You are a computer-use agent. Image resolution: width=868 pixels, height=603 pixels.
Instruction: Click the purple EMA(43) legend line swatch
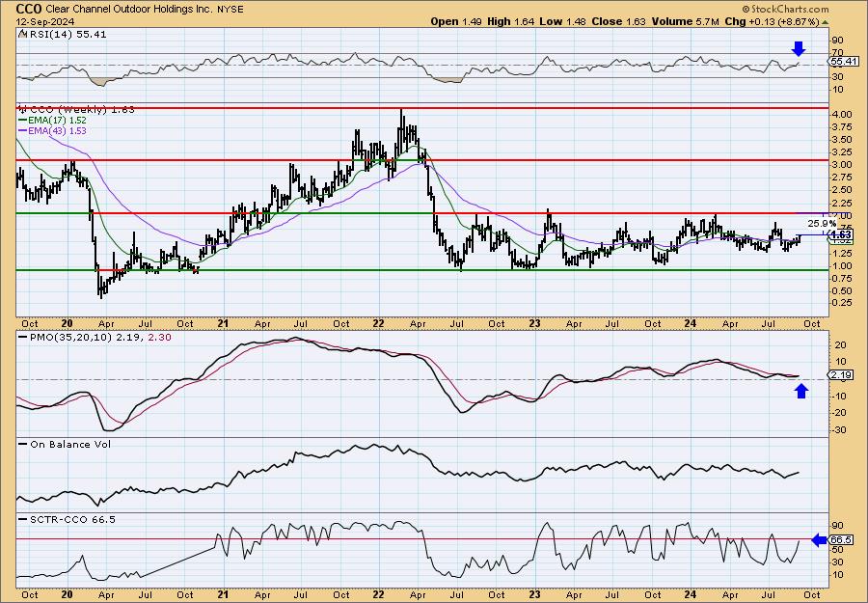pos(23,131)
